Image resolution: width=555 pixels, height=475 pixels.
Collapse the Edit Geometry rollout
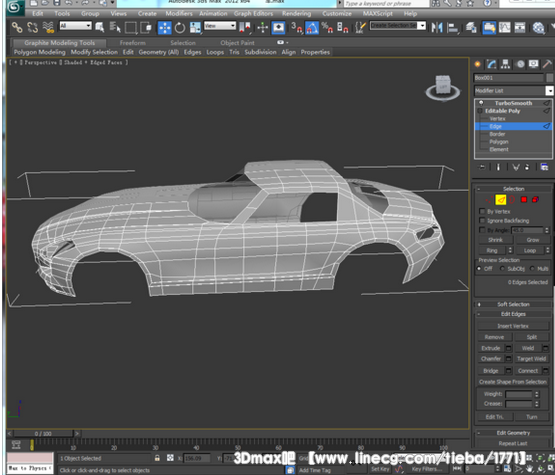coord(513,433)
